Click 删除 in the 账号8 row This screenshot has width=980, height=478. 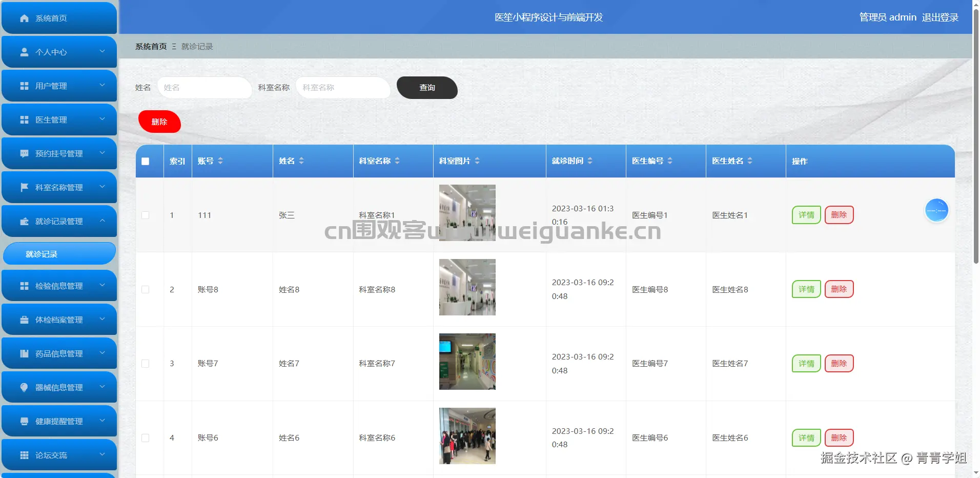839,289
